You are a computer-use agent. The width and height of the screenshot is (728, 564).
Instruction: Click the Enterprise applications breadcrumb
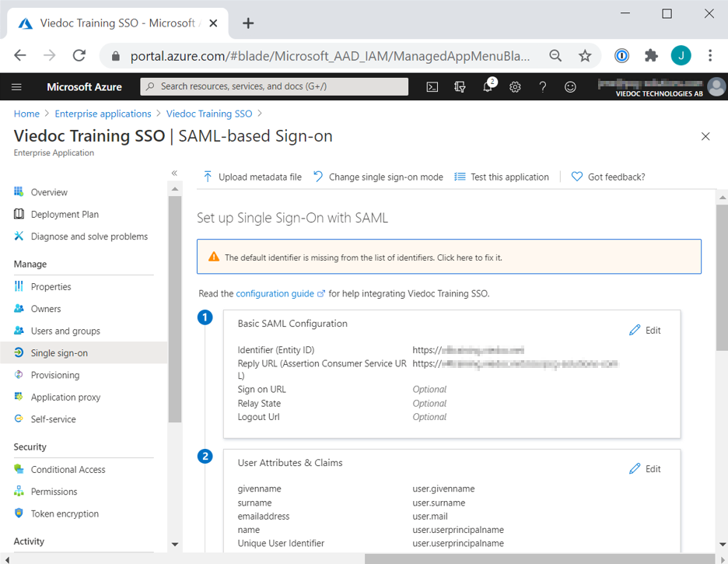coord(103,114)
